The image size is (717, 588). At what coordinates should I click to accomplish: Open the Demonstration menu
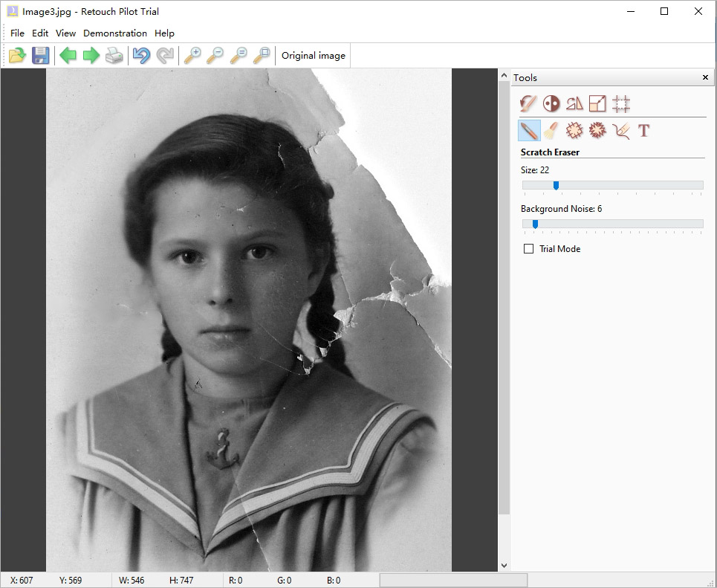pyautogui.click(x=114, y=33)
